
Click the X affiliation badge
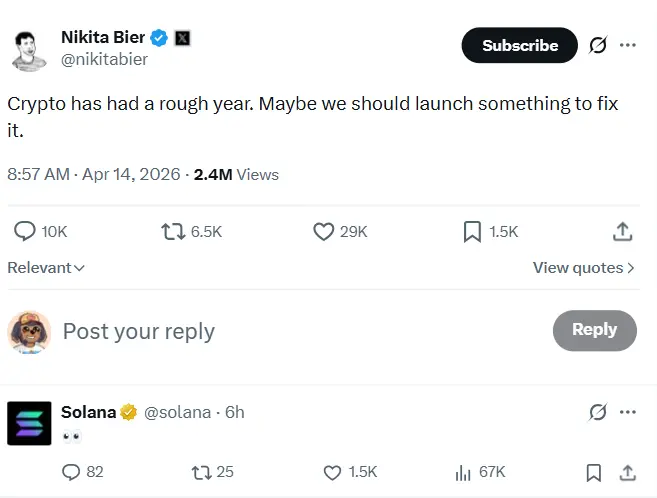183,38
